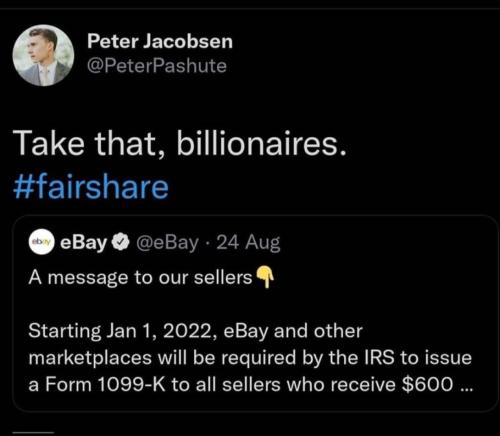Click eBay's verified checkmark badge
The image size is (500, 436).
(120, 243)
